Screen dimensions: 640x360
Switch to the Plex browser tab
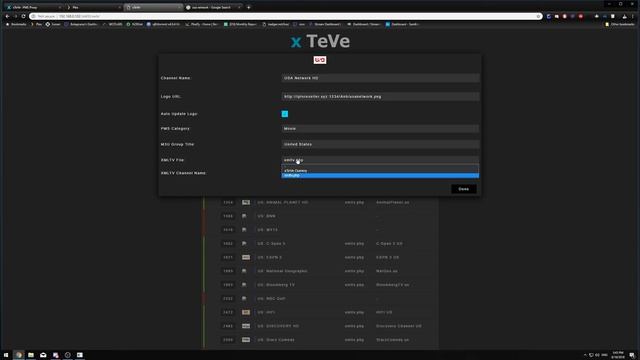[x=93, y=7]
